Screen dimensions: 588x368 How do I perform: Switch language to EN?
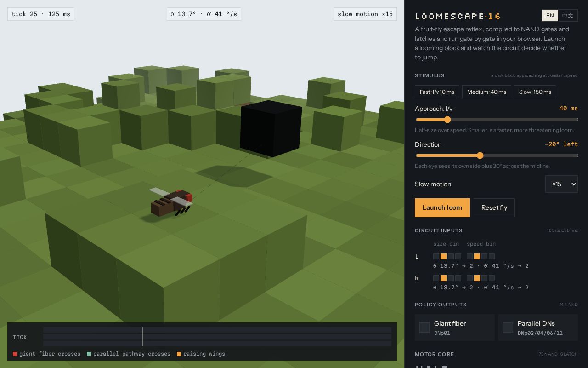(550, 15)
